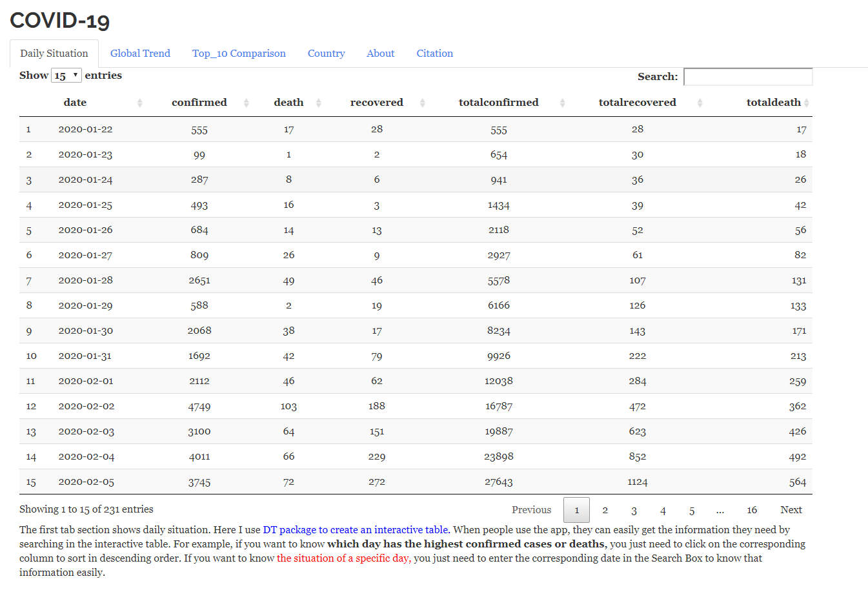Screen dimensions: 868x601
Task: Switch to the Global Trend tab
Action: point(140,54)
